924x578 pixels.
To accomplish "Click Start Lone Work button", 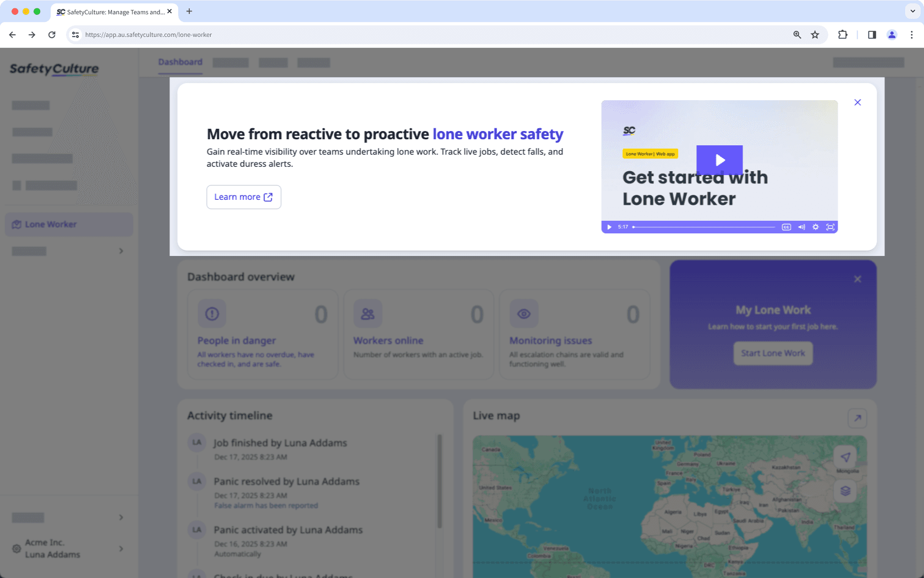I will coord(773,353).
